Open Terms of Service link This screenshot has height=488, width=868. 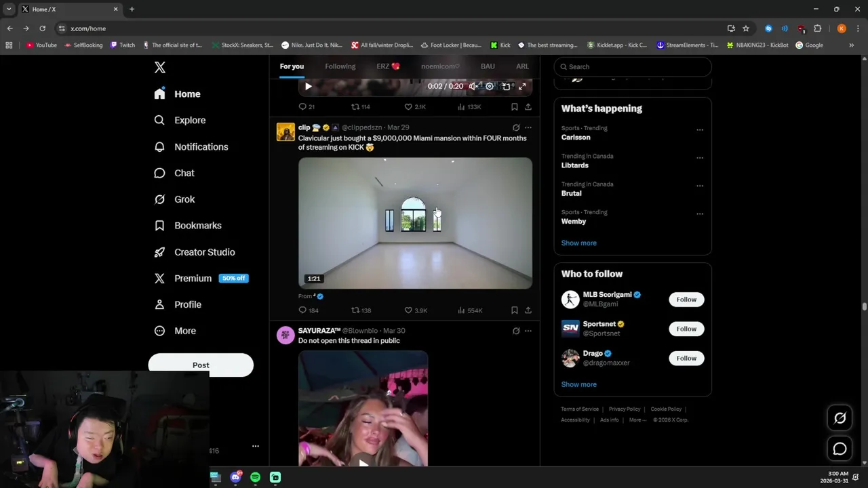(x=580, y=409)
